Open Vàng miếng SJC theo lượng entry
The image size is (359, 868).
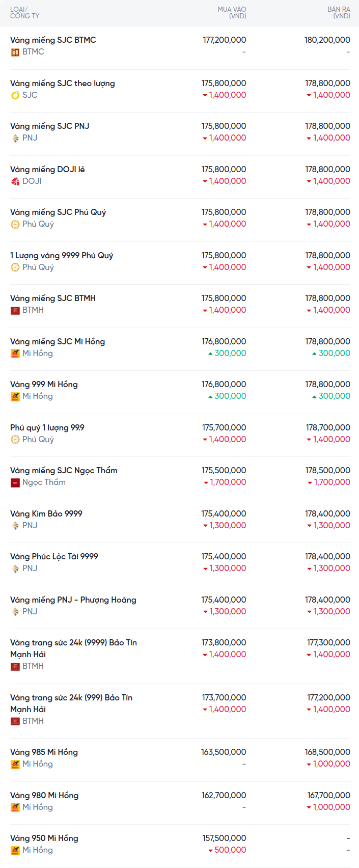[x=62, y=83]
